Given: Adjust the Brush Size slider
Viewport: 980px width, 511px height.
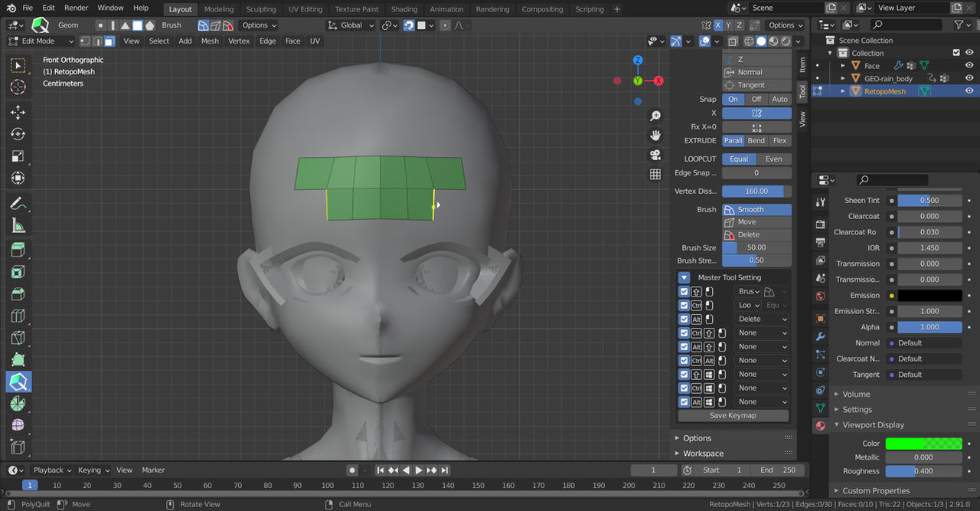Looking at the screenshot, I should (x=756, y=247).
